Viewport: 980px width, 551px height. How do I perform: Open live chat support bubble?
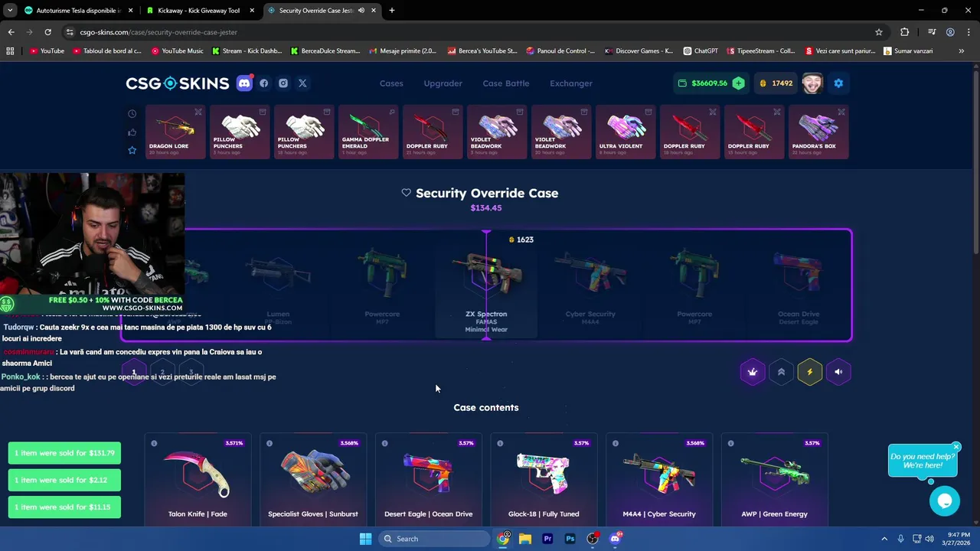click(945, 501)
